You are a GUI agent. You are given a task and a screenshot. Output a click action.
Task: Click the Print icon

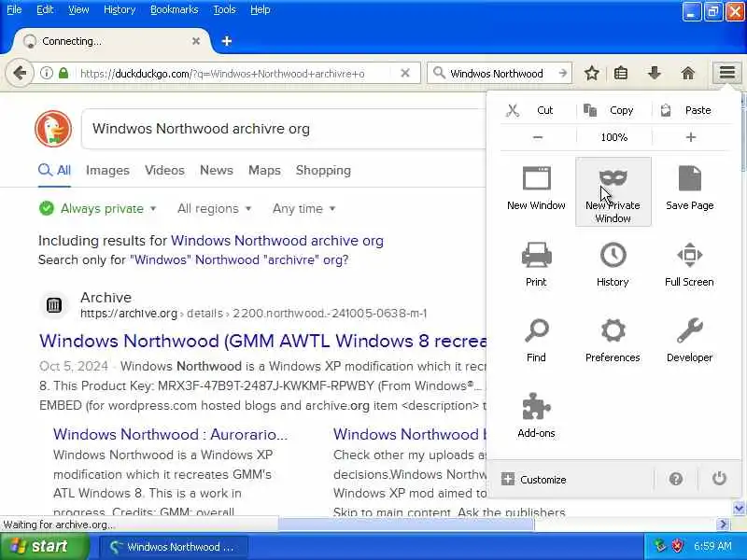[x=536, y=264]
